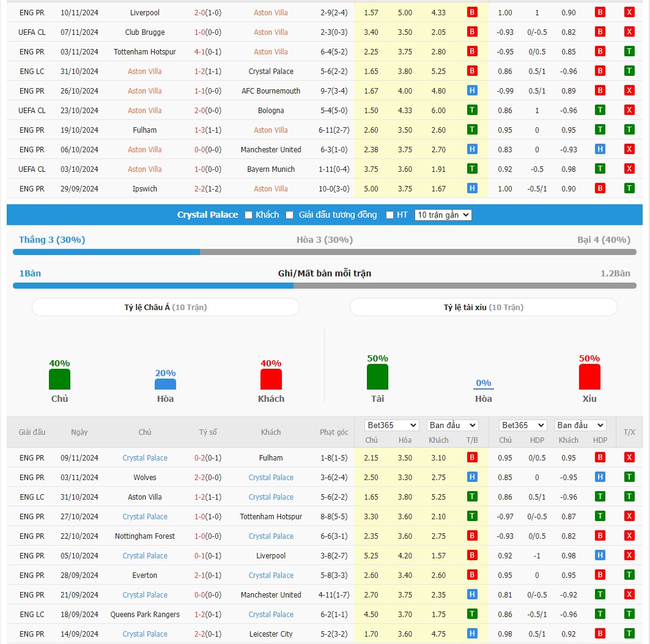Image resolution: width=650 pixels, height=644 pixels.
Task: Click the blue H badge in the Leicester City row
Action: (471, 634)
